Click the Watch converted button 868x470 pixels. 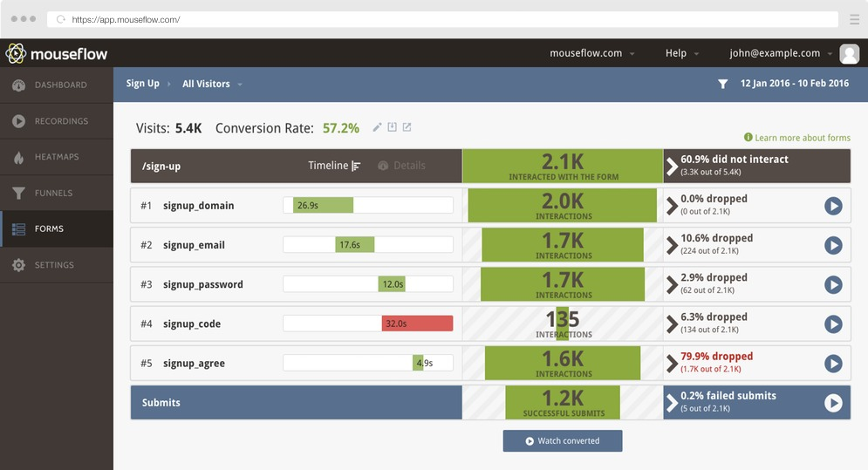(x=563, y=440)
